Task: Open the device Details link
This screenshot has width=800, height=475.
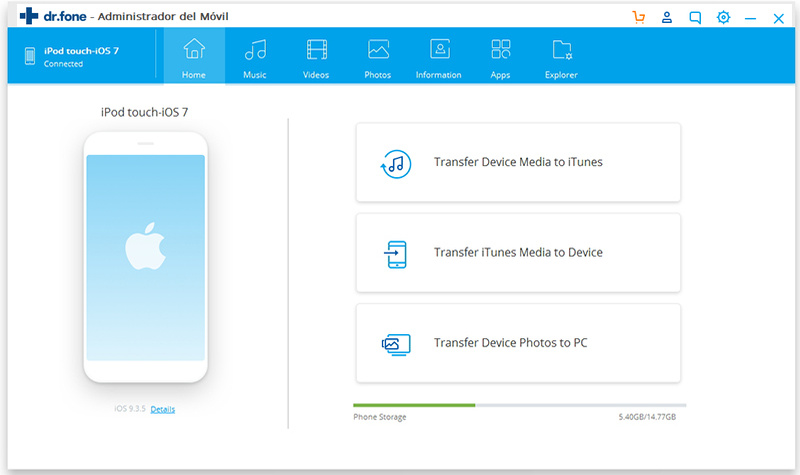Action: tap(163, 409)
